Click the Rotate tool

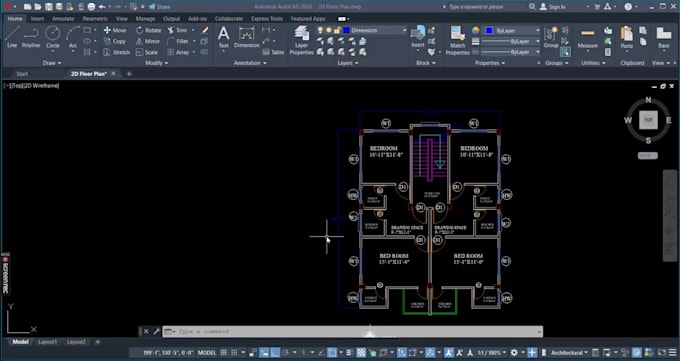click(148, 30)
